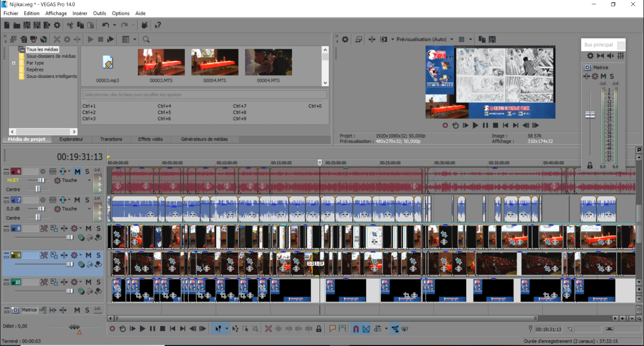Screen dimensions: 644x346
Task: Open preview overlays grid dropdown arrow
Action: [470, 40]
